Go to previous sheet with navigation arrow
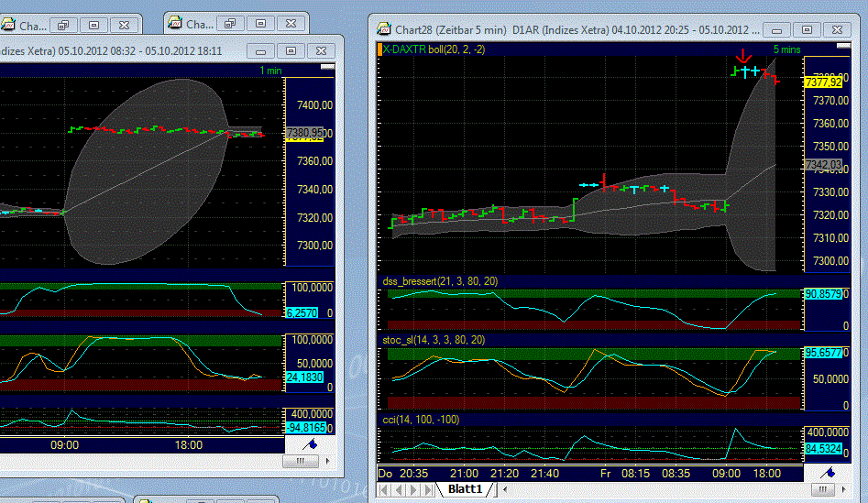The height and width of the screenshot is (503, 868). click(398, 489)
